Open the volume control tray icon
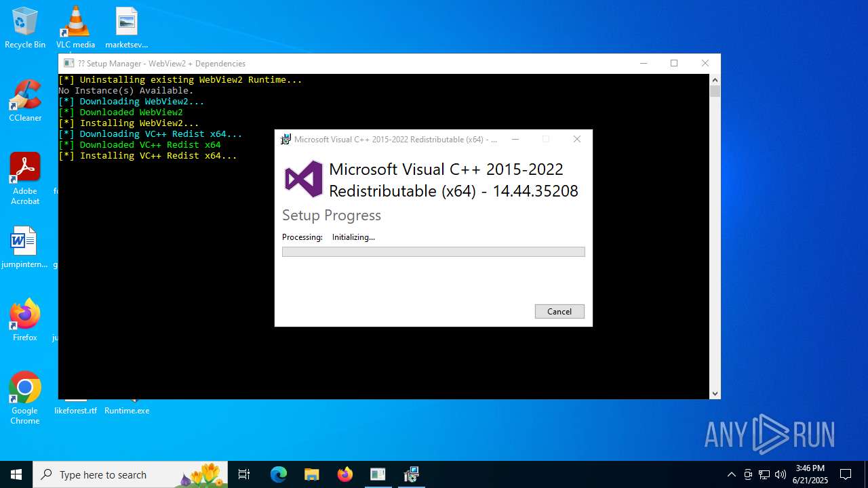 (x=781, y=474)
